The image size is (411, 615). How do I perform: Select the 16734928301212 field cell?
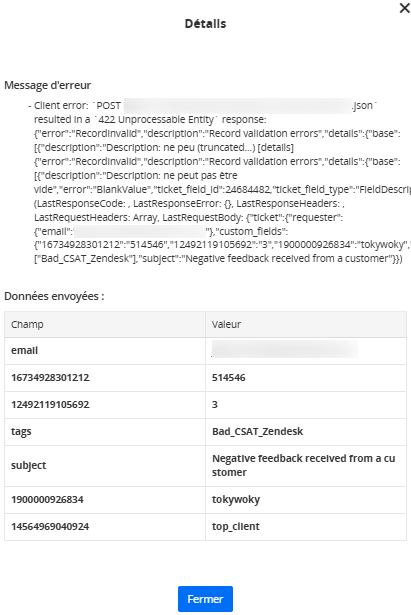pyautogui.click(x=105, y=378)
